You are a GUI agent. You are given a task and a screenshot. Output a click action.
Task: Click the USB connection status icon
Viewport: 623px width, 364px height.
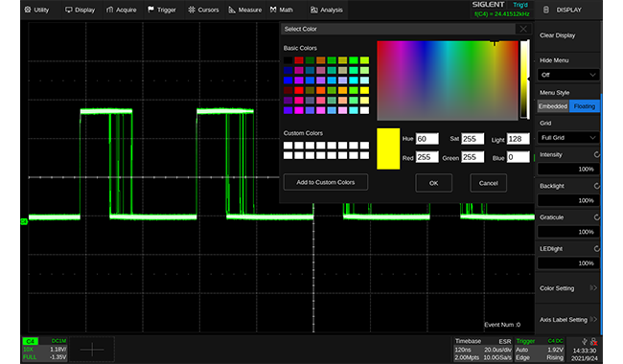coord(585,341)
